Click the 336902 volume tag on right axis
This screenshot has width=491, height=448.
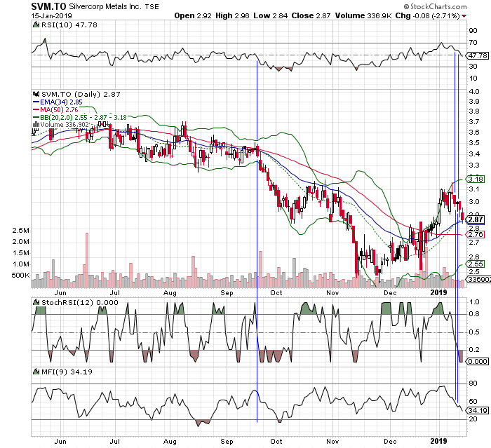[479, 279]
